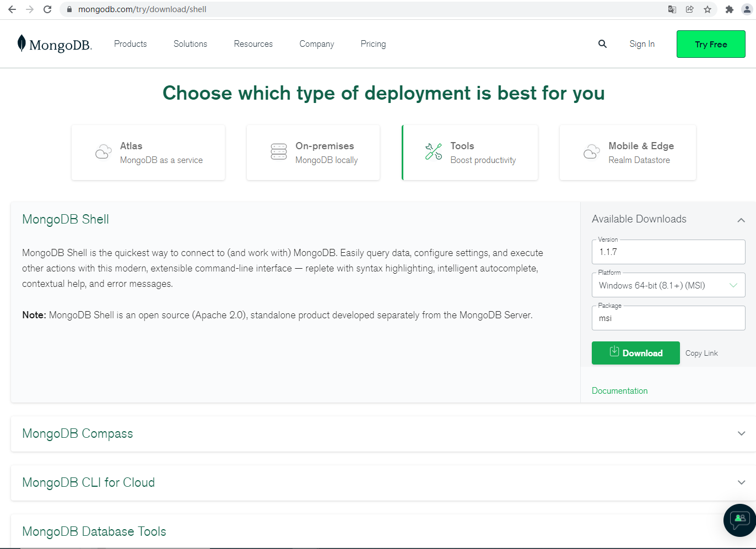Expand the MongoDB Compass section
Screen dimensions: 756x549
pyautogui.click(x=384, y=434)
